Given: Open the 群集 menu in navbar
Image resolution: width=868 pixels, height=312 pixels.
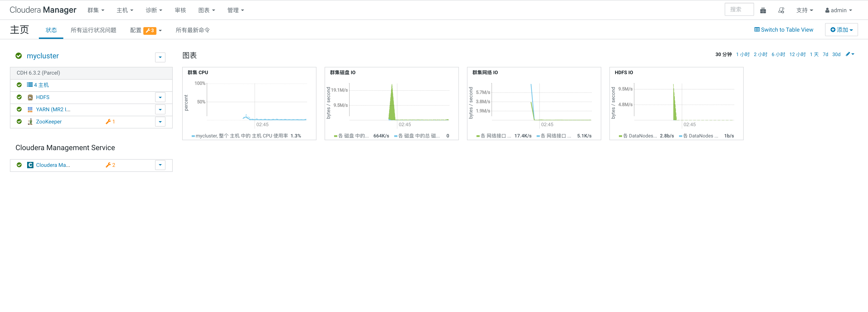Looking at the screenshot, I should click(96, 10).
